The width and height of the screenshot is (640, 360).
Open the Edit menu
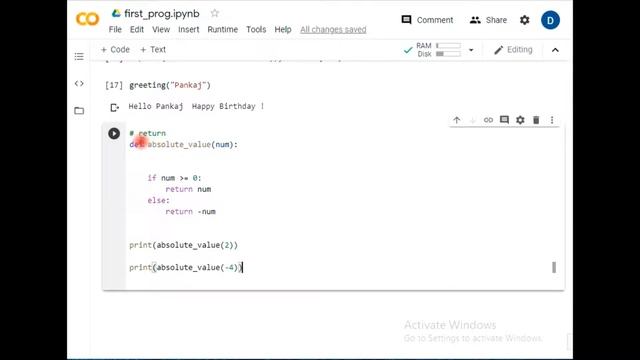[x=137, y=29]
